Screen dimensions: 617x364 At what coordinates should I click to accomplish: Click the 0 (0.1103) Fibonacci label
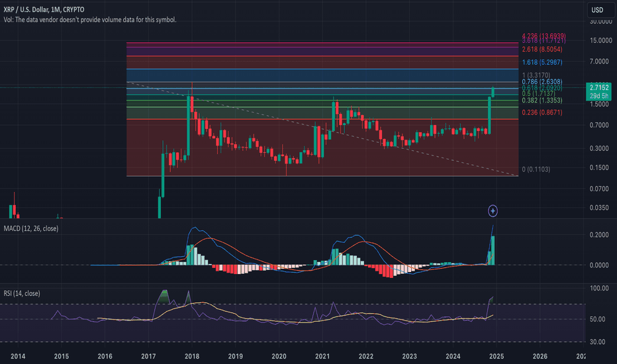[536, 169]
